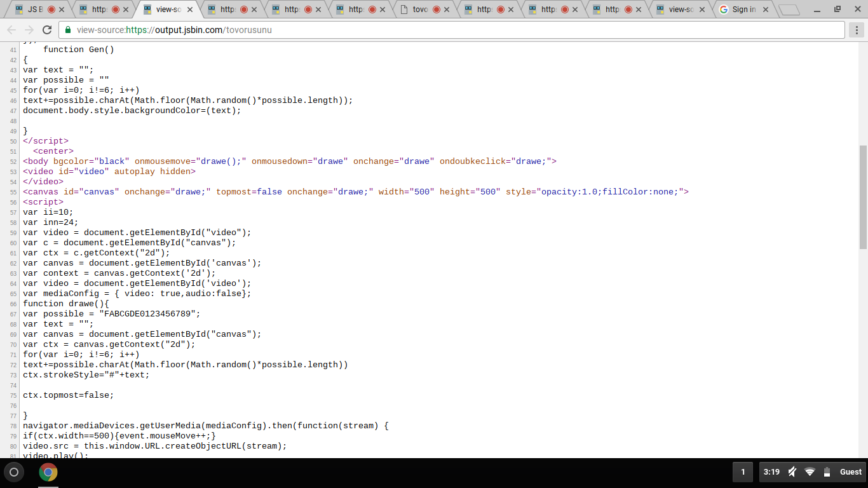The width and height of the screenshot is (868, 488).
Task: Go back to the previous page
Action: tap(11, 30)
